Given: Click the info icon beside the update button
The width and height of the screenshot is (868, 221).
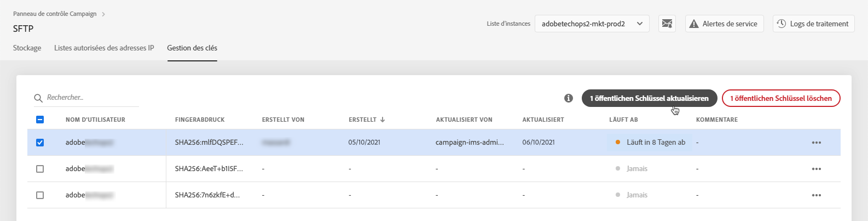Looking at the screenshot, I should click(x=569, y=98).
